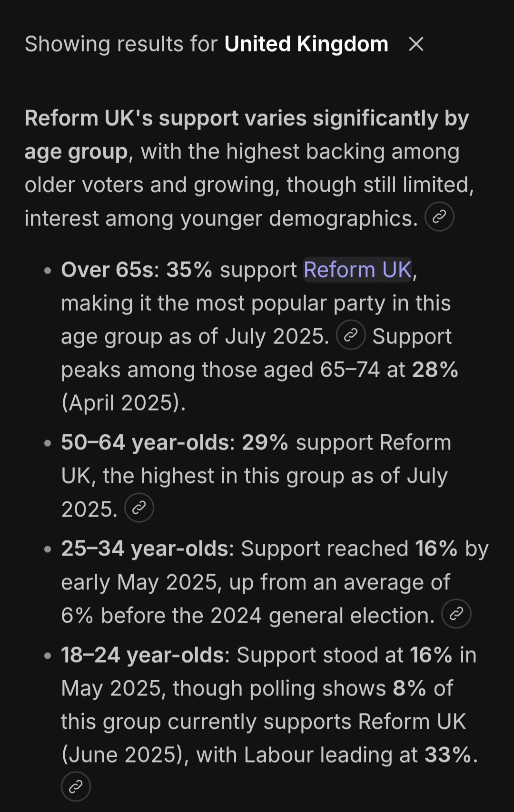Dismiss the United Kingdom results filter
This screenshot has height=812, width=514.
point(416,44)
